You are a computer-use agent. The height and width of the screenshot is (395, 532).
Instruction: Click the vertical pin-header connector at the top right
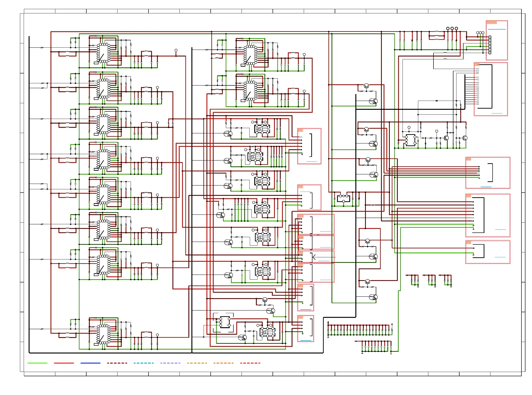click(x=490, y=45)
